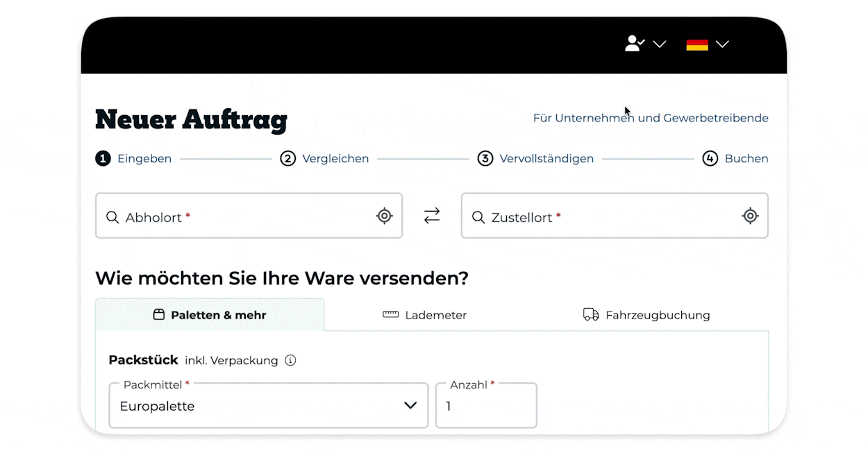This screenshot has width=868, height=451.
Task: Switch to Fahrzeugbuchung tab
Action: 646,314
